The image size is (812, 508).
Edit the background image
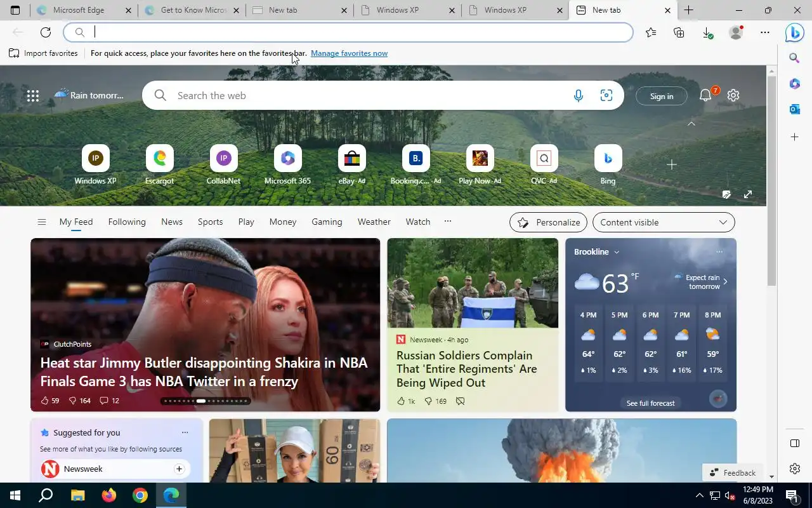726,194
